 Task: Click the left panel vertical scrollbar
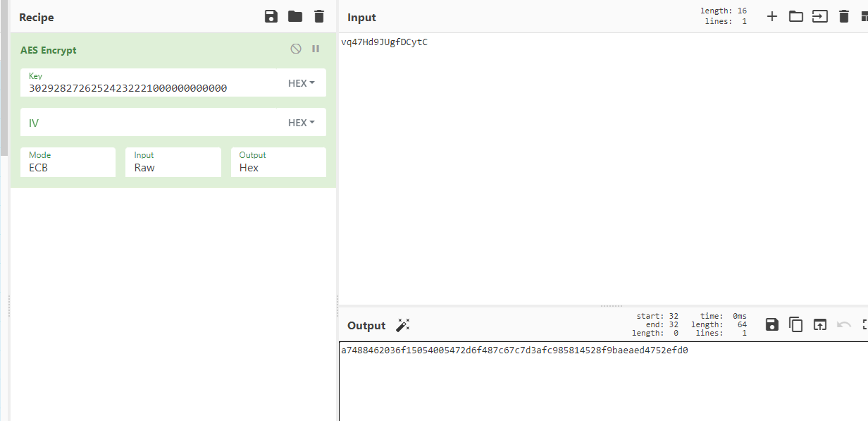point(4,78)
